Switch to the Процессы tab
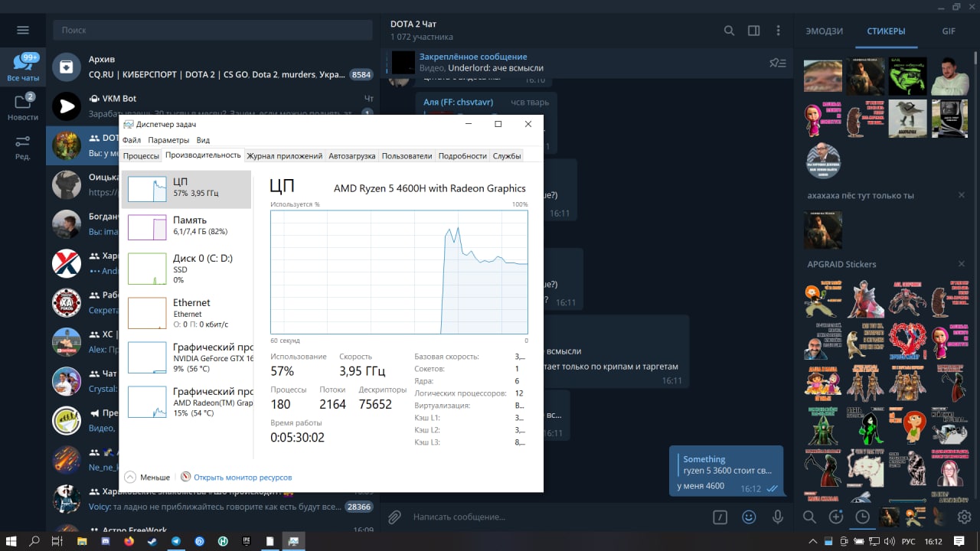980x551 pixels. point(141,156)
